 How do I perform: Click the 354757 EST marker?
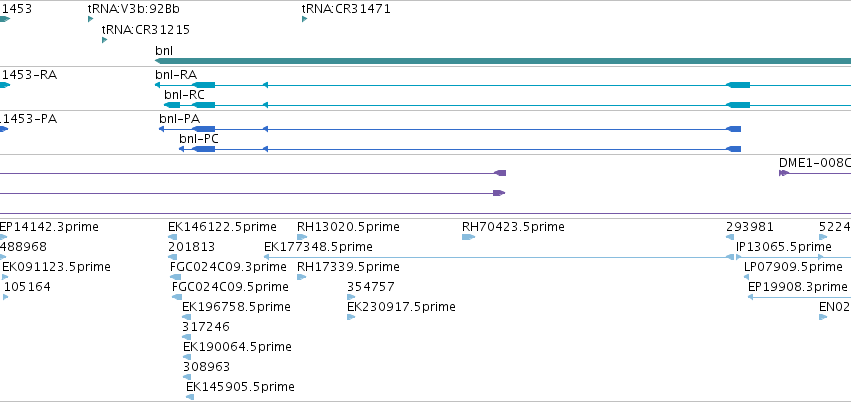(x=351, y=297)
